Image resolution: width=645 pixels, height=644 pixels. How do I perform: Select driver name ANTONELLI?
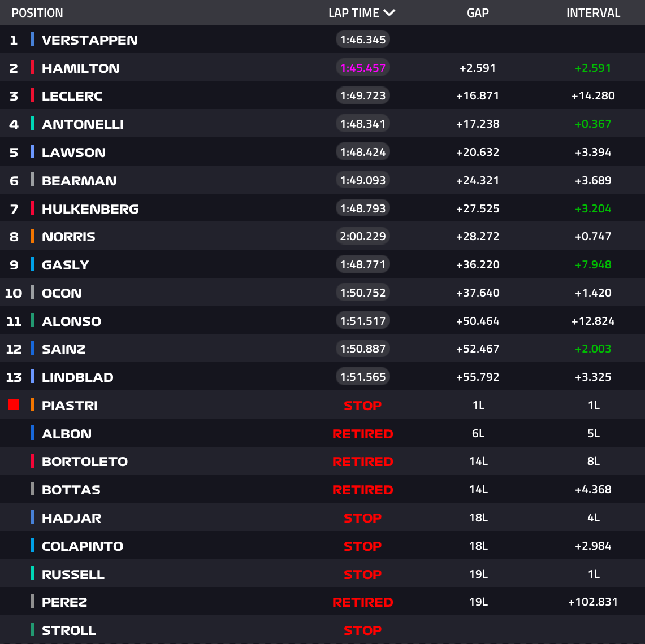[83, 124]
